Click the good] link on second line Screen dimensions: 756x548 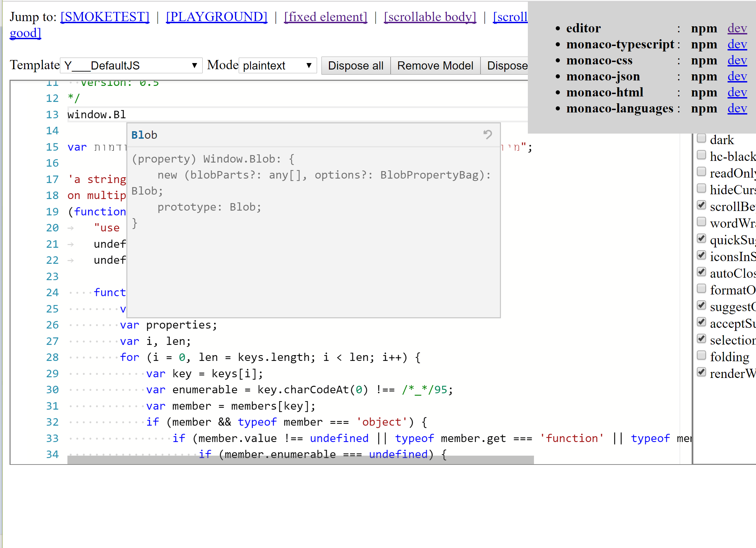coord(26,33)
